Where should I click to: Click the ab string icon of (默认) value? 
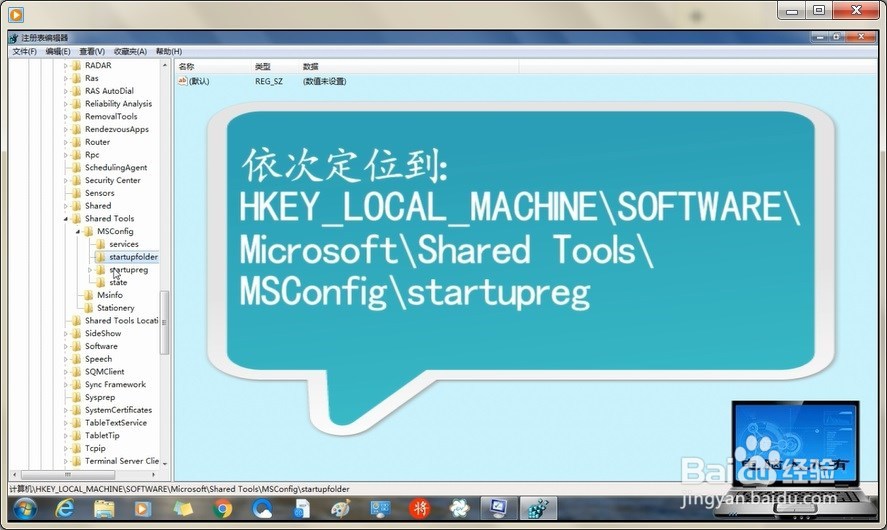click(183, 81)
